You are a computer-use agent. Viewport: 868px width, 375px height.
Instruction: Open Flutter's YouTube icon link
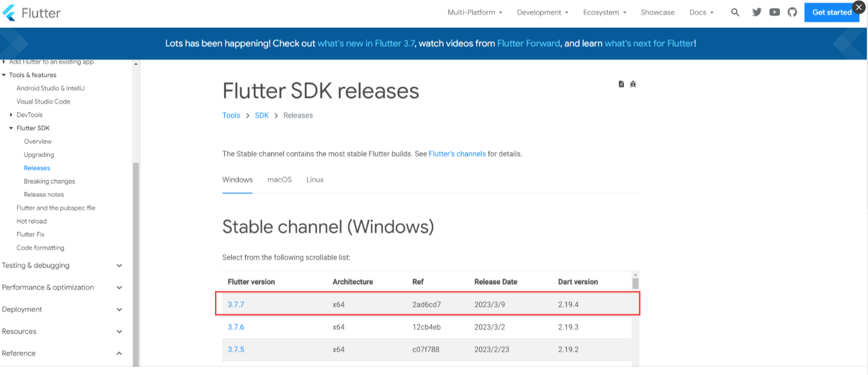[774, 12]
